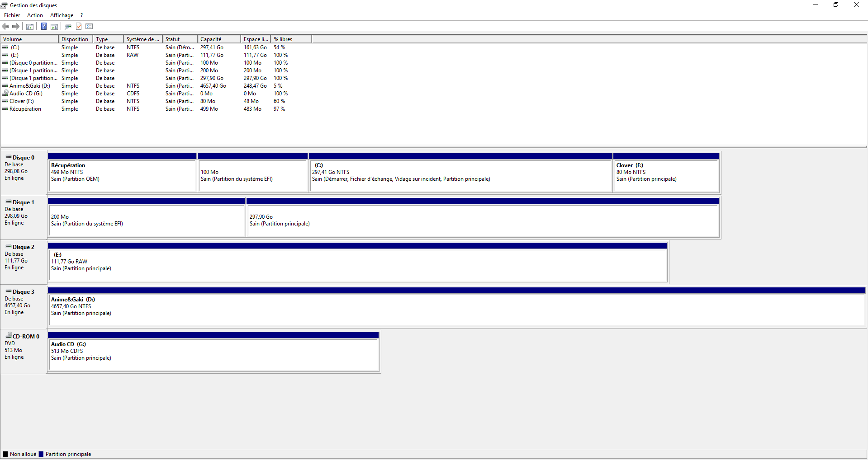Select the (E:) 111,77 Go RAW partition block

point(357,262)
